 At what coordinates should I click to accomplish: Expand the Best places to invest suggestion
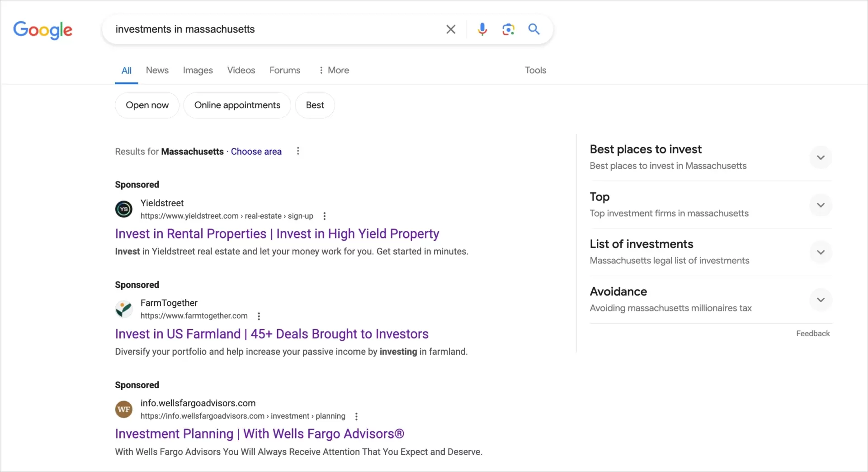tap(821, 157)
